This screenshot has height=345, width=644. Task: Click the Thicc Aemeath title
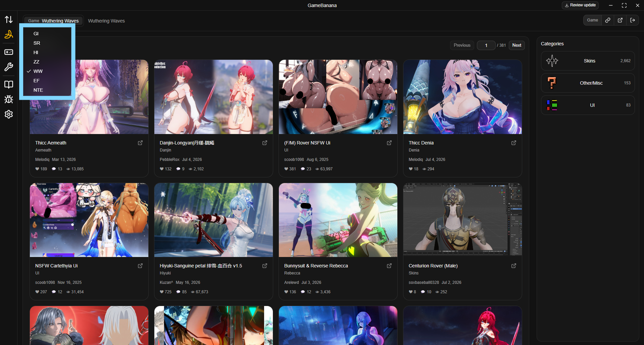pos(51,143)
